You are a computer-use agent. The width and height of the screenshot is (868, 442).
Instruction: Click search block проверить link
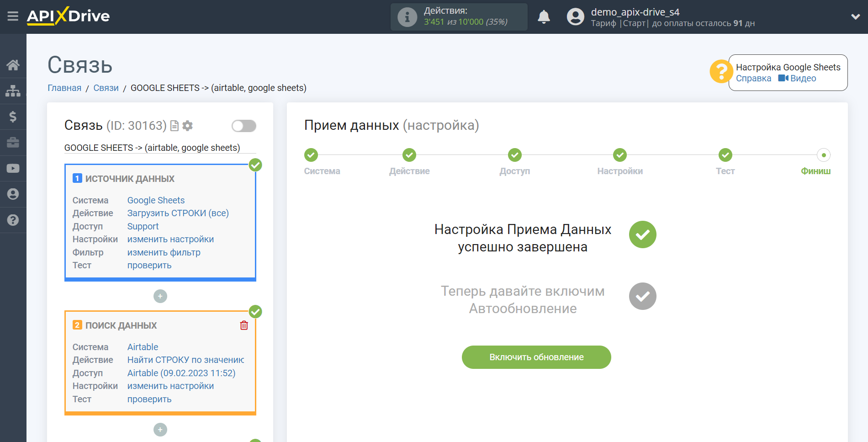pyautogui.click(x=149, y=399)
